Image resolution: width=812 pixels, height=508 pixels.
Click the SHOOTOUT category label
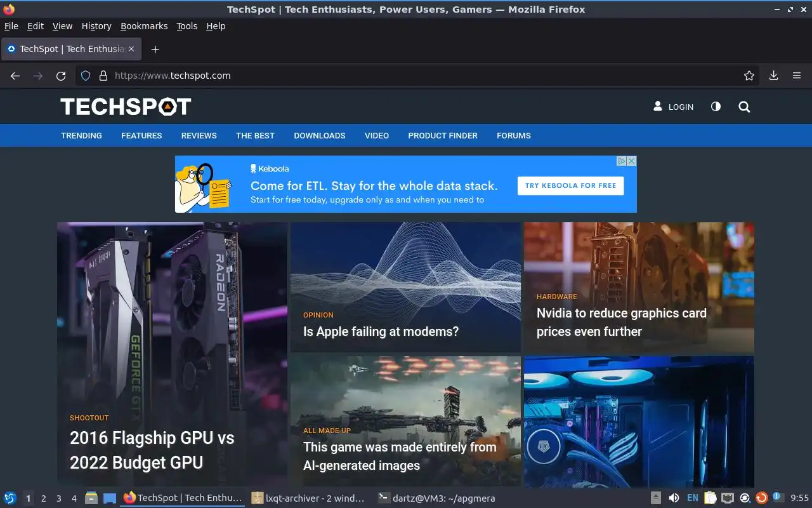89,418
